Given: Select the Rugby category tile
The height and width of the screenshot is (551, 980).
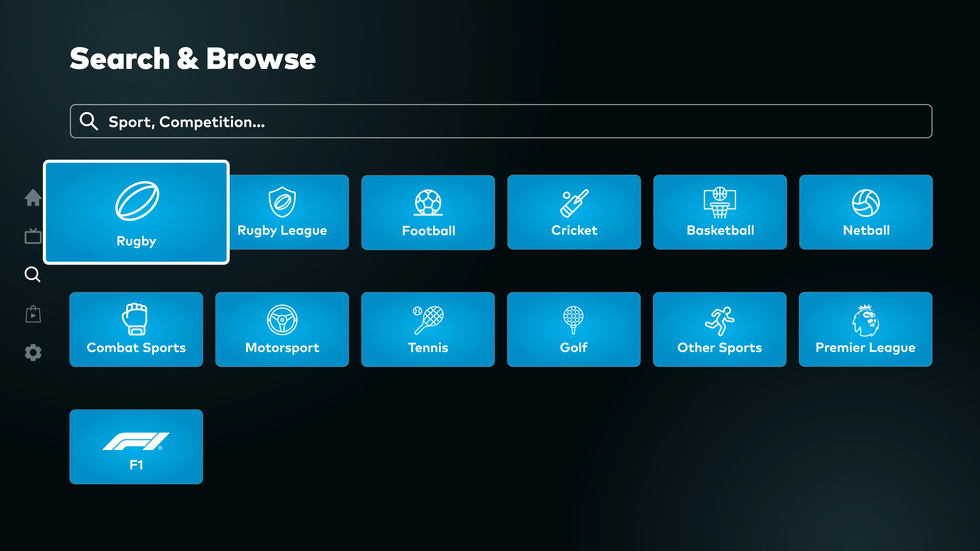Looking at the screenshot, I should click(136, 212).
